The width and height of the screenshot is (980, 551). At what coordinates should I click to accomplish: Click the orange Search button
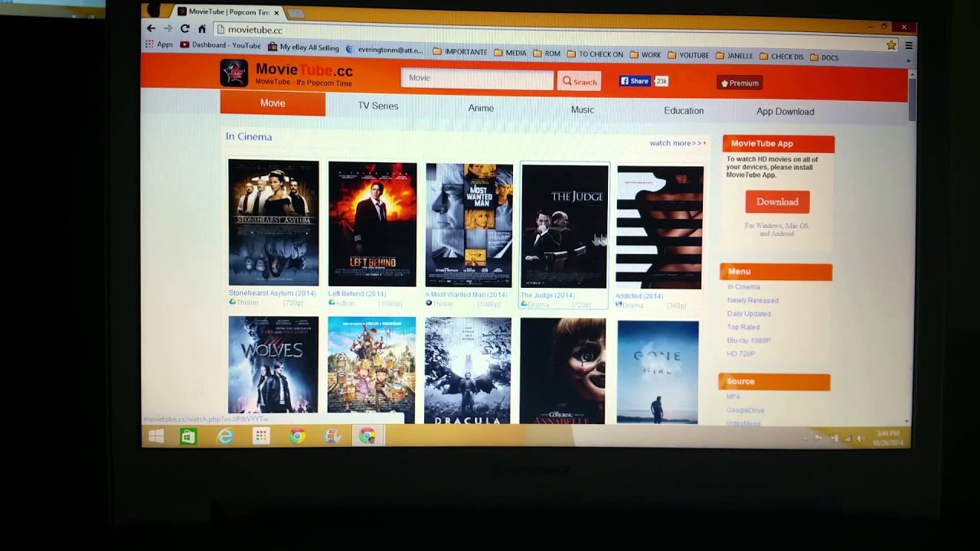tap(579, 81)
